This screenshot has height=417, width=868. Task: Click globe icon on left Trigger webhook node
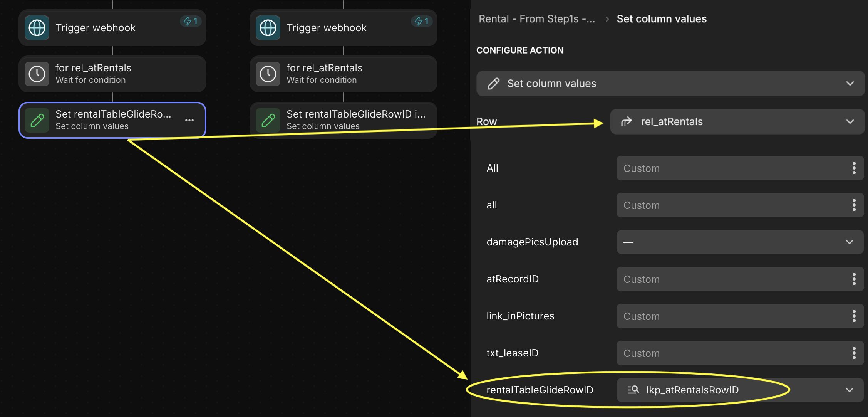[37, 28]
